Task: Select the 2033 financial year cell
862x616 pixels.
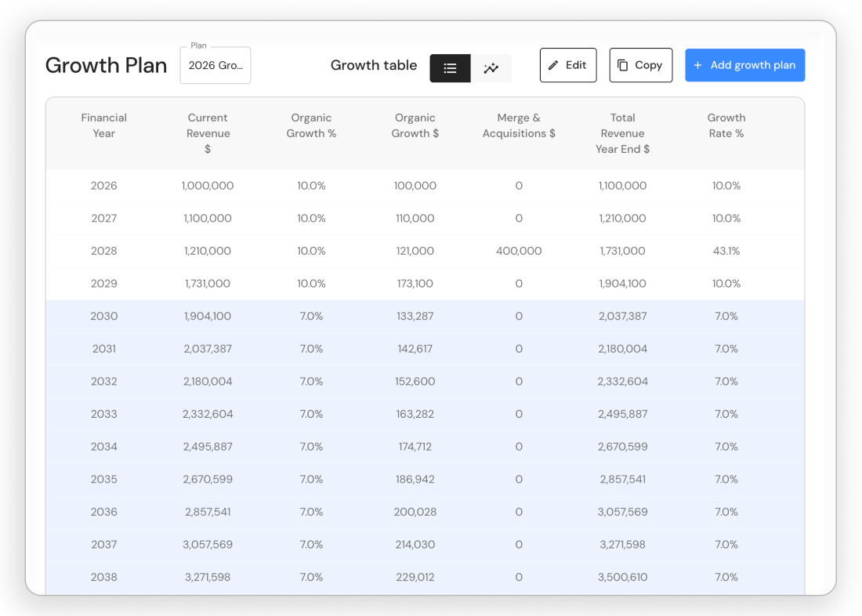Action: pyautogui.click(x=104, y=414)
